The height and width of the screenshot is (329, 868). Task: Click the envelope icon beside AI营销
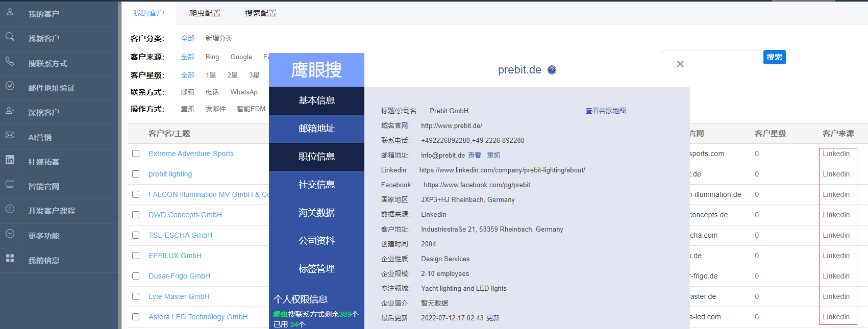[10, 135]
